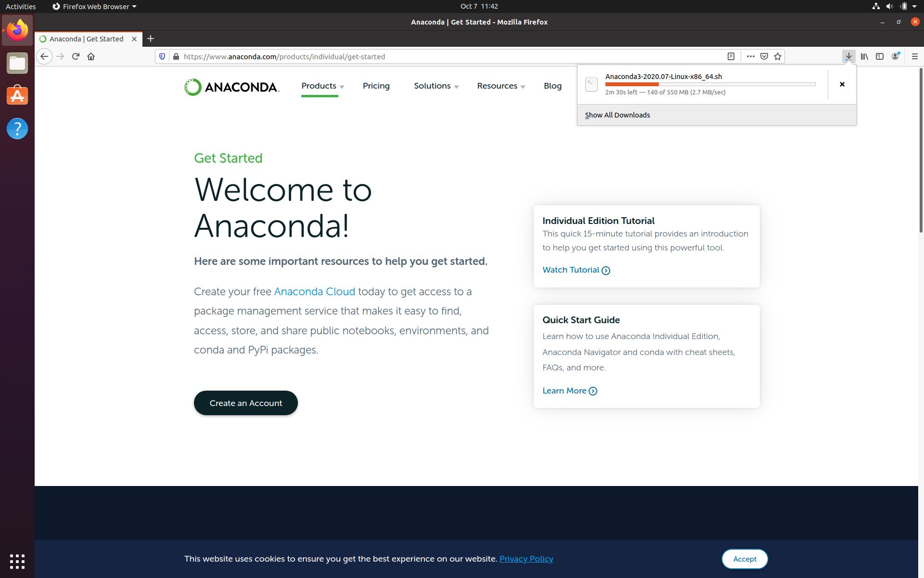Open the Firefox account icon

click(x=895, y=56)
